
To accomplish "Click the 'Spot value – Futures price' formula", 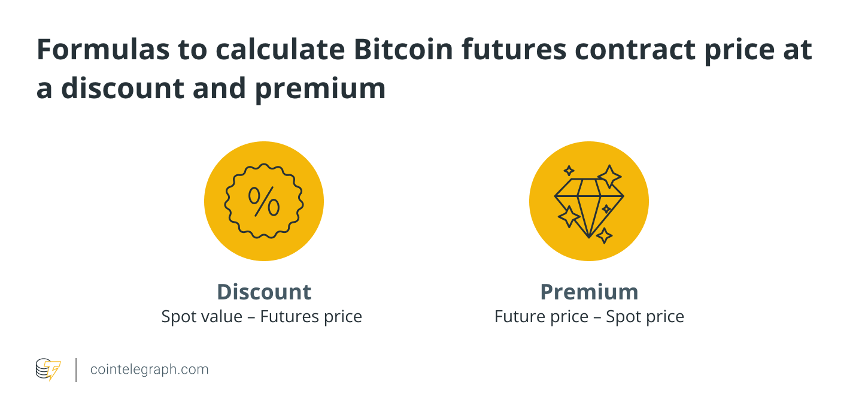I will tap(262, 316).
